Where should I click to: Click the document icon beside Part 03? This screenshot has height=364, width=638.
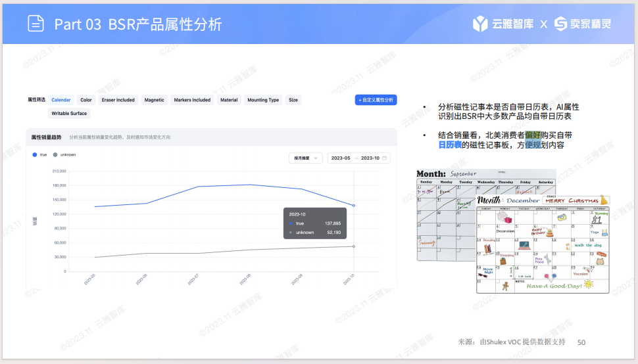pyautogui.click(x=36, y=24)
